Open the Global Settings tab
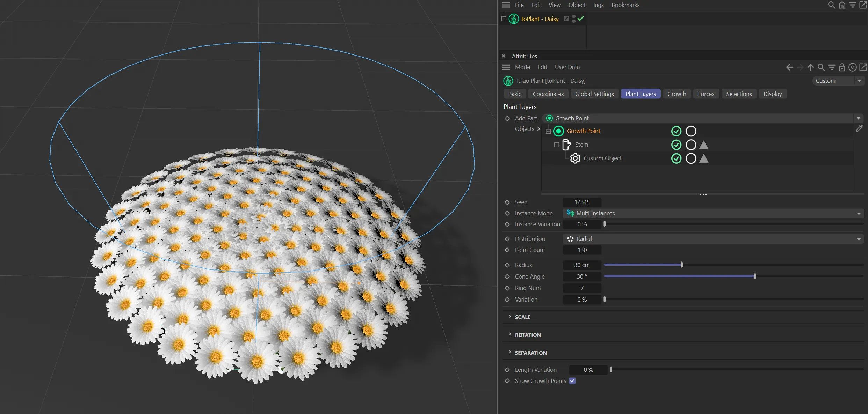Image resolution: width=868 pixels, height=414 pixels. click(x=594, y=94)
